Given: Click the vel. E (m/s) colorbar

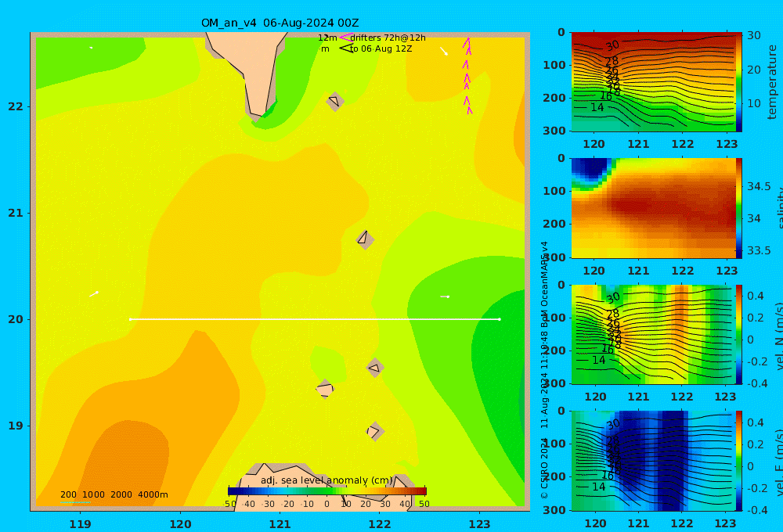Looking at the screenshot, I should click(739, 461).
